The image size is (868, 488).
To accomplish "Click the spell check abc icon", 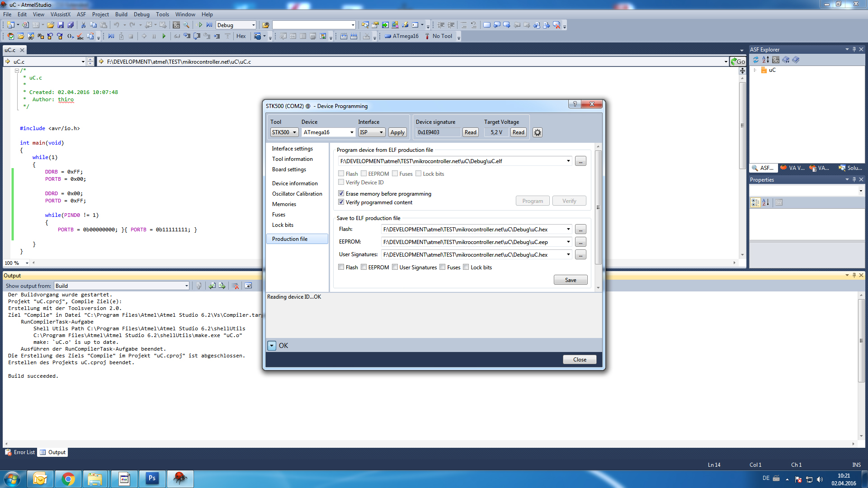I will pos(80,36).
